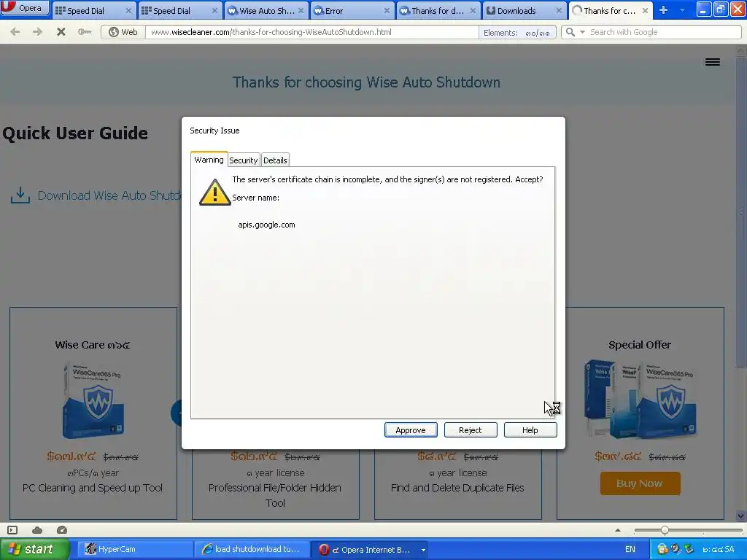Click Find and Delete Duplicate Files text
Screen dimensions: 747x560
pos(457,488)
